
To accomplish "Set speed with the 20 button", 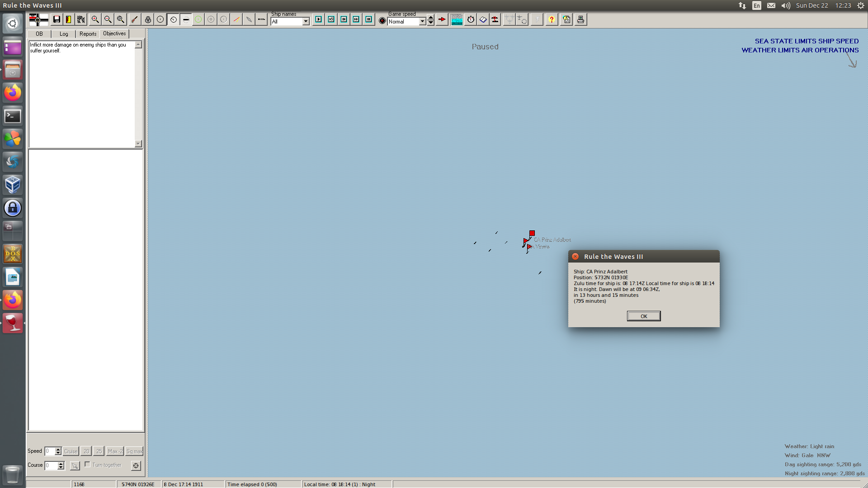I will (x=86, y=451).
